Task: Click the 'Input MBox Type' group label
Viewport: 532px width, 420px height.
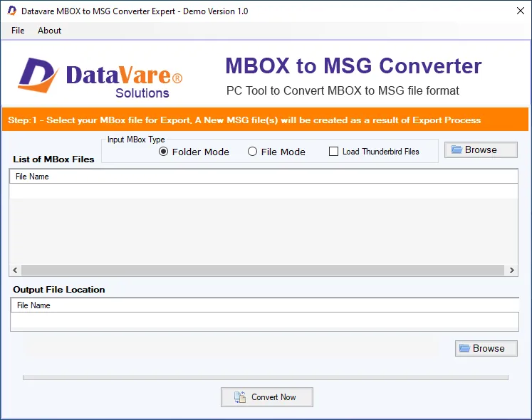Action: point(136,140)
